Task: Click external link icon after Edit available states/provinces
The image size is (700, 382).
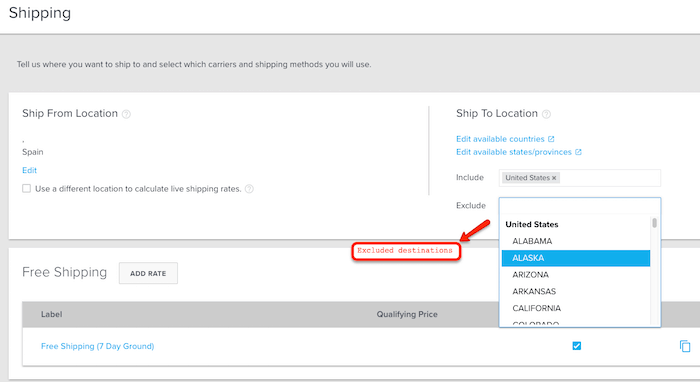Action: coord(578,152)
